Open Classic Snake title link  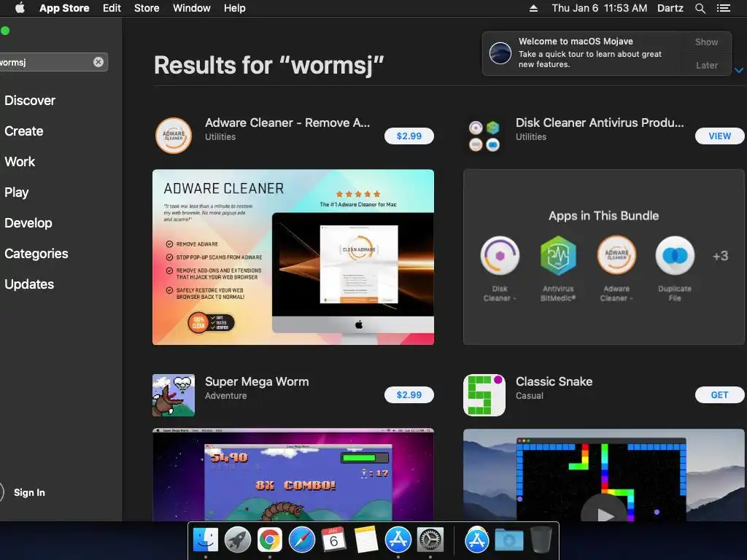pos(554,381)
